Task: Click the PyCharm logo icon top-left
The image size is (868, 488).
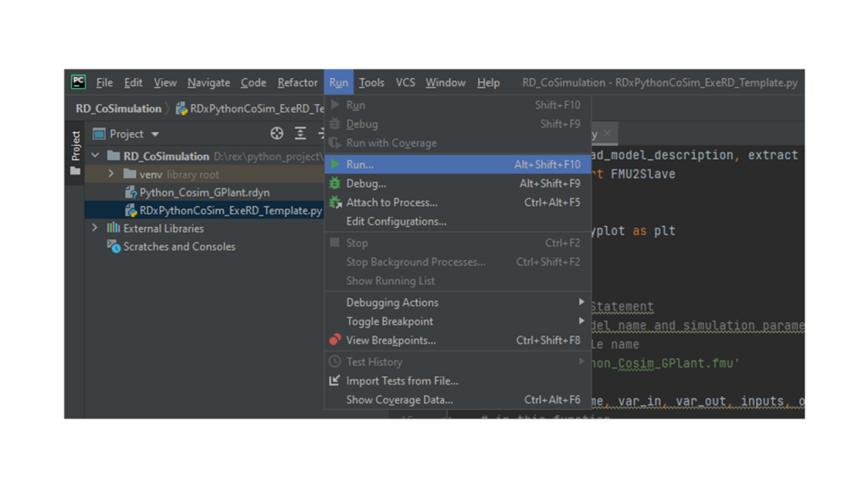Action: pos(78,82)
